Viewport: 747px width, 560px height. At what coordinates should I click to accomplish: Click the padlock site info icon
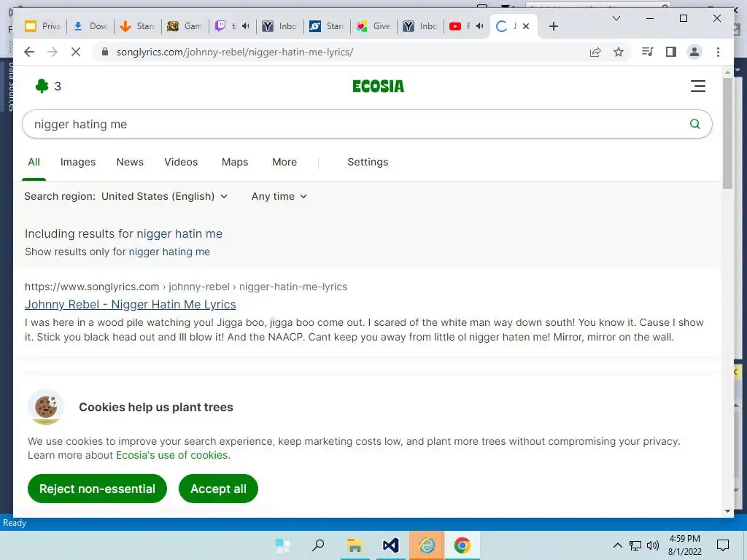105,52
